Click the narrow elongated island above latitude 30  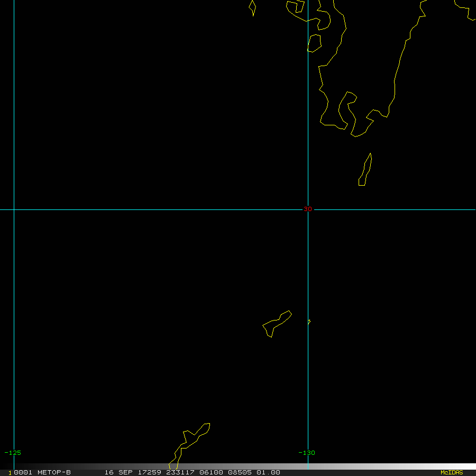365,169
